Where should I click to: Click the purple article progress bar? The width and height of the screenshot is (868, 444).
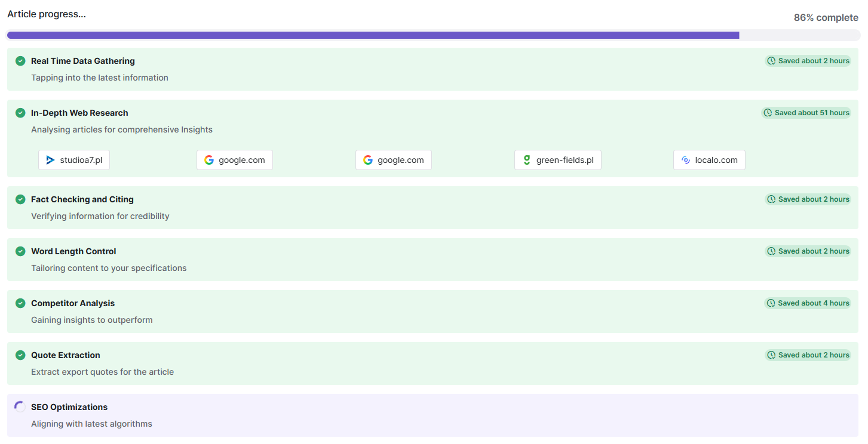(373, 35)
